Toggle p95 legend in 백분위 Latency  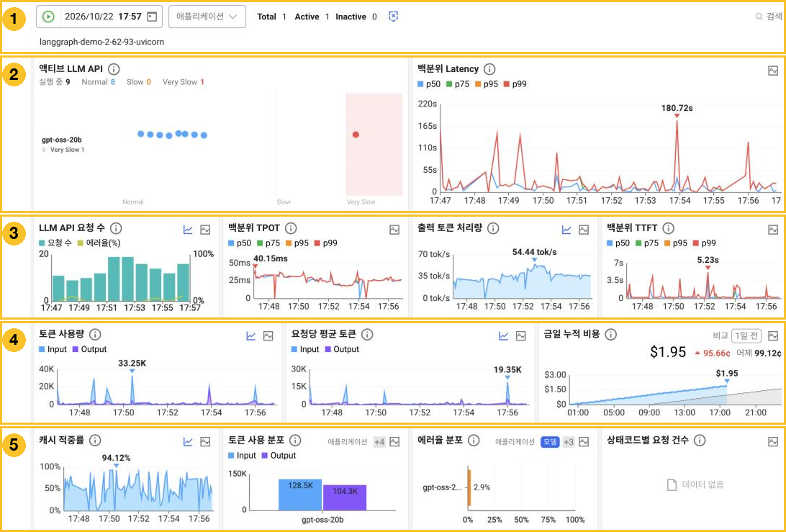487,84
